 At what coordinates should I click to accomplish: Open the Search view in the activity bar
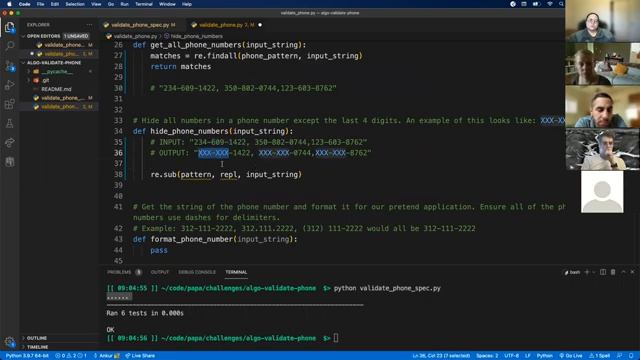(x=9, y=46)
